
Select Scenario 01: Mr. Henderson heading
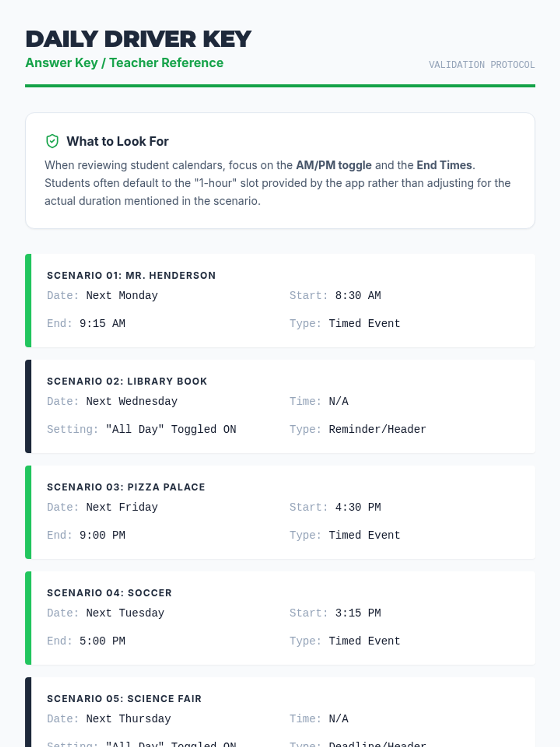(131, 275)
